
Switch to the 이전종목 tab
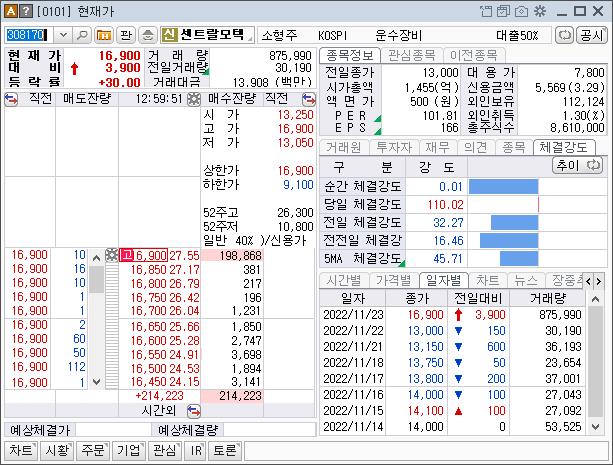473,56
